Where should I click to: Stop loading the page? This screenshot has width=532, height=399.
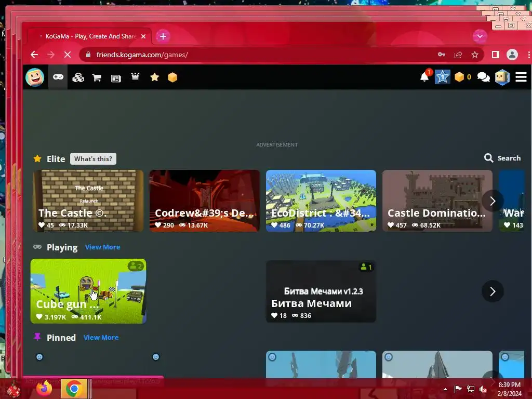coord(67,55)
